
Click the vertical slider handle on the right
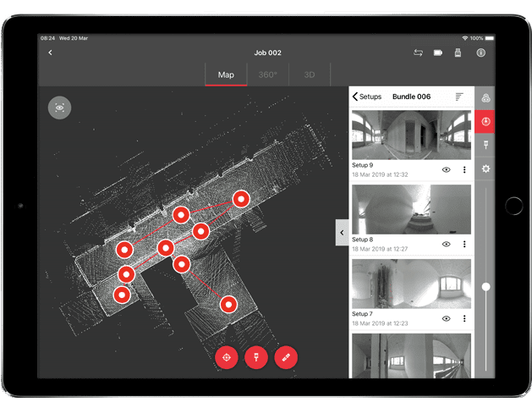[x=486, y=288]
